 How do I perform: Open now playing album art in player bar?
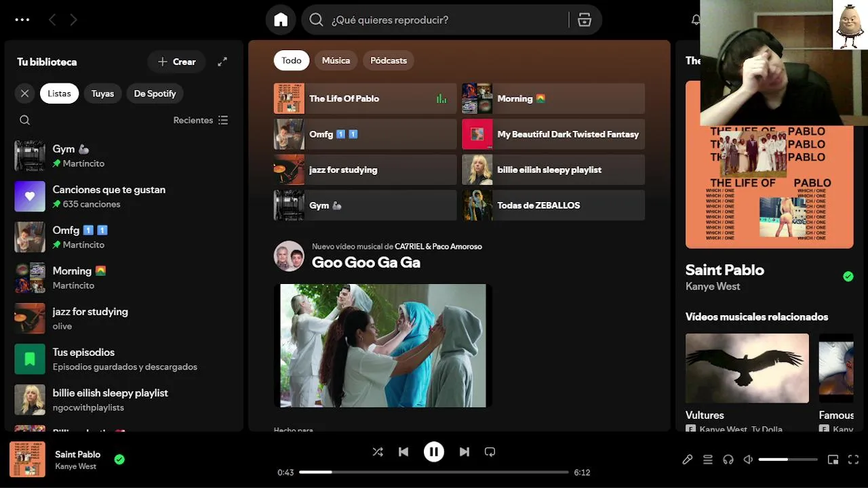[27, 460]
